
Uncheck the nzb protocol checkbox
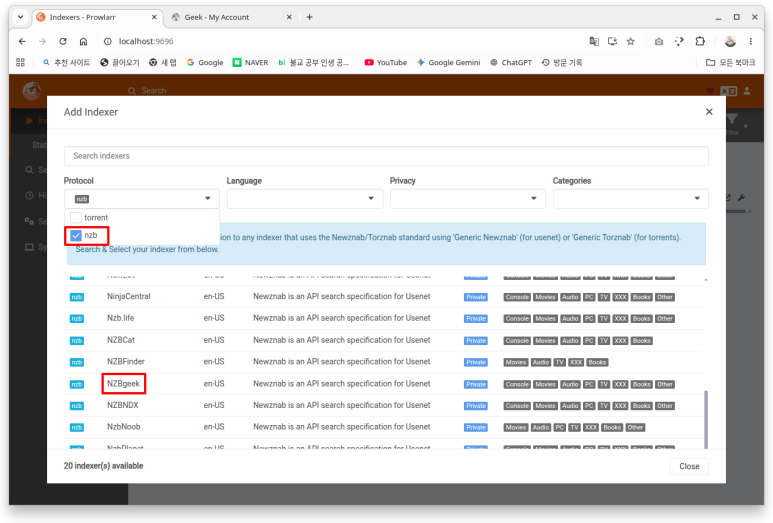click(76, 235)
